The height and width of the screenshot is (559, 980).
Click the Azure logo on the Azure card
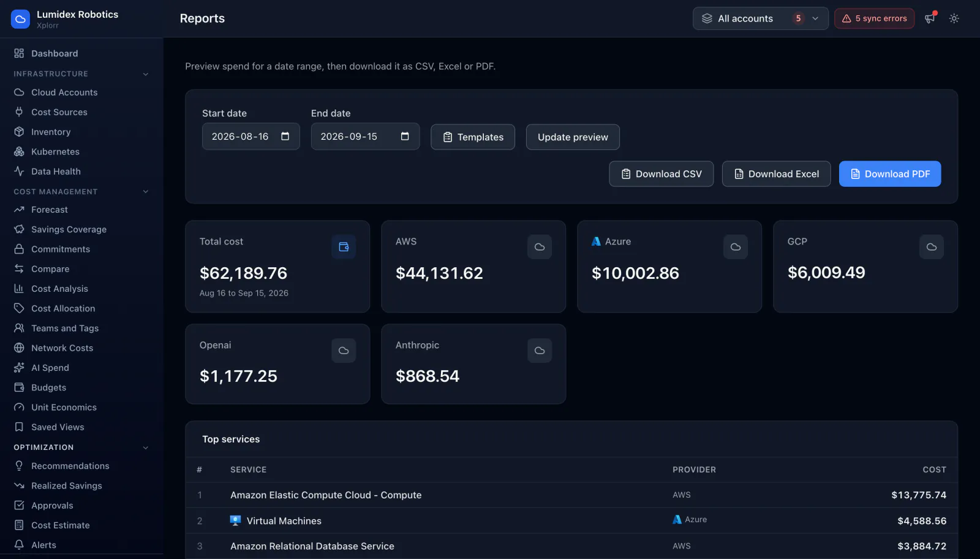596,241
